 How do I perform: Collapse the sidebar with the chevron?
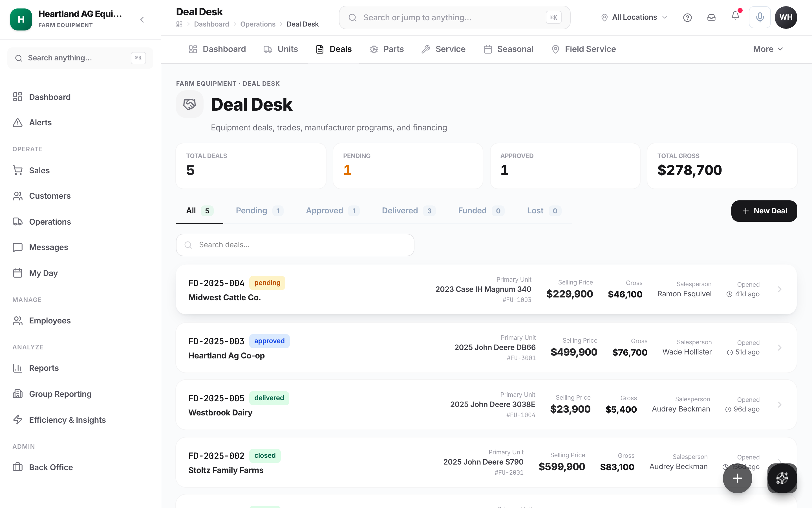(142, 19)
